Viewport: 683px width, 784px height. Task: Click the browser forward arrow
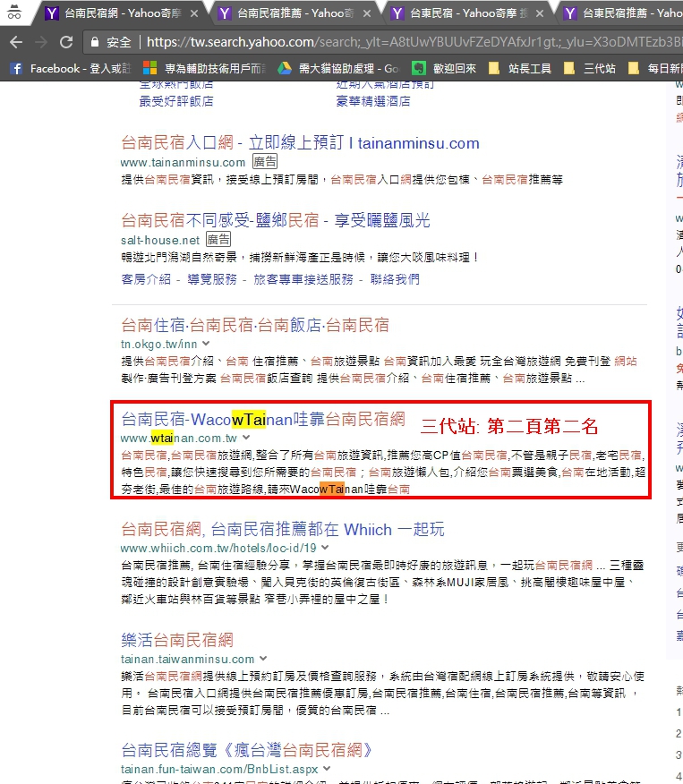coord(41,42)
